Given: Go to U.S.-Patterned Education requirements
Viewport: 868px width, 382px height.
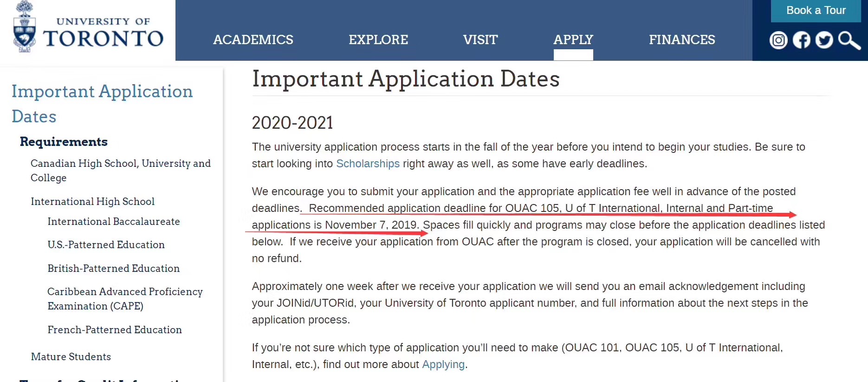Looking at the screenshot, I should click(106, 245).
